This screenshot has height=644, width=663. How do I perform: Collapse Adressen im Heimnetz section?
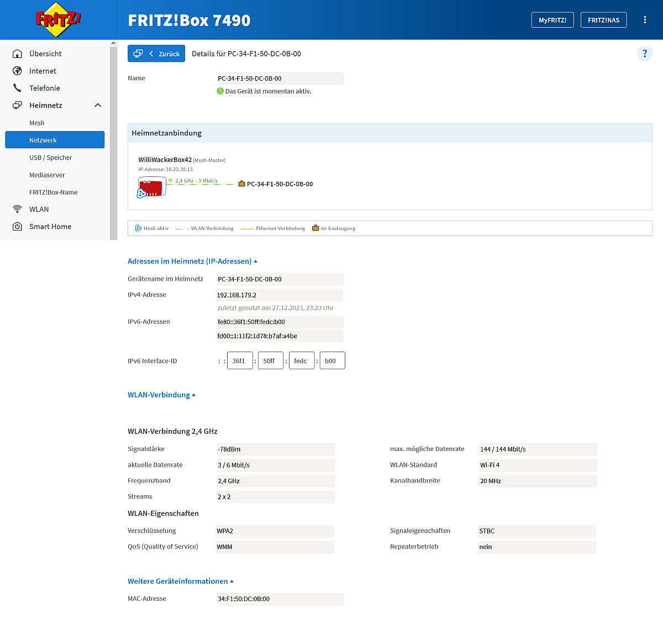pos(192,261)
